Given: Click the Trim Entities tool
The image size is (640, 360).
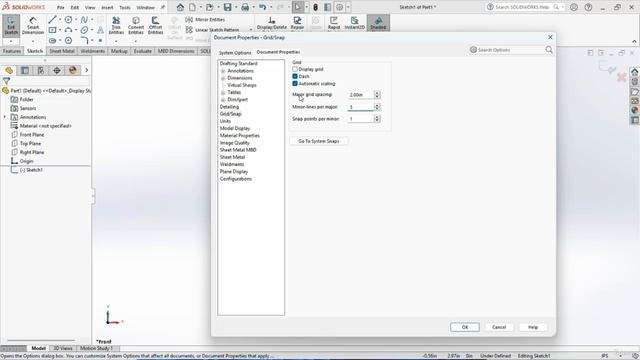Looking at the screenshot, I should click(116, 26).
